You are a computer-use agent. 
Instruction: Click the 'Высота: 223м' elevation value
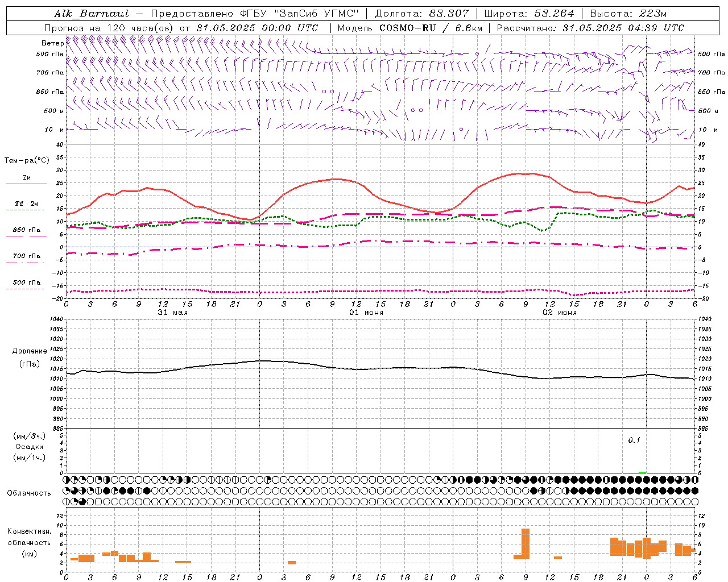pyautogui.click(x=628, y=14)
